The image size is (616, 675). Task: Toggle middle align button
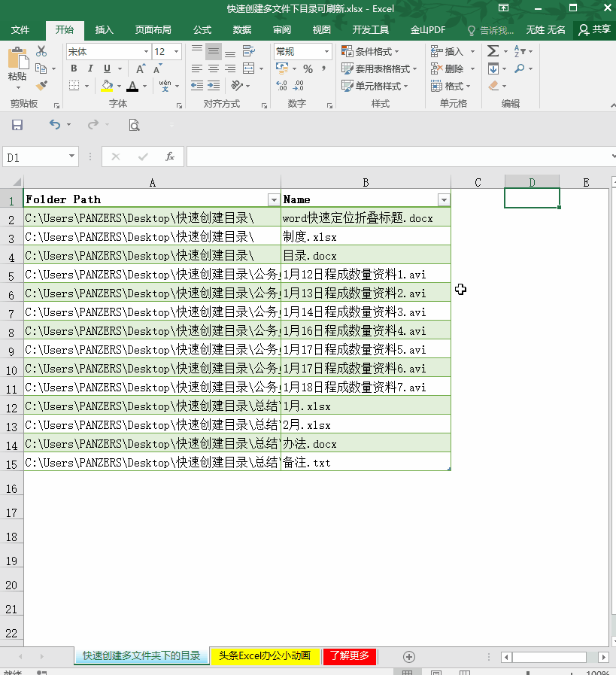[214, 51]
